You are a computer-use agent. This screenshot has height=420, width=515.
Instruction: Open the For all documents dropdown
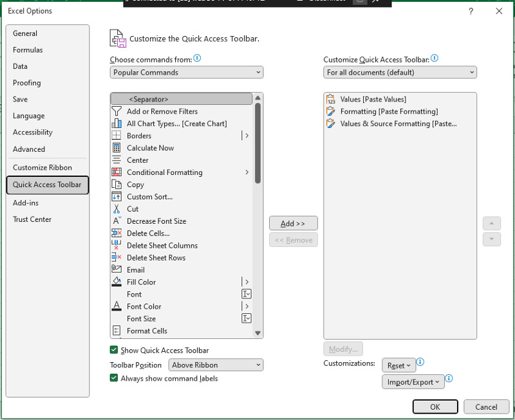(400, 72)
